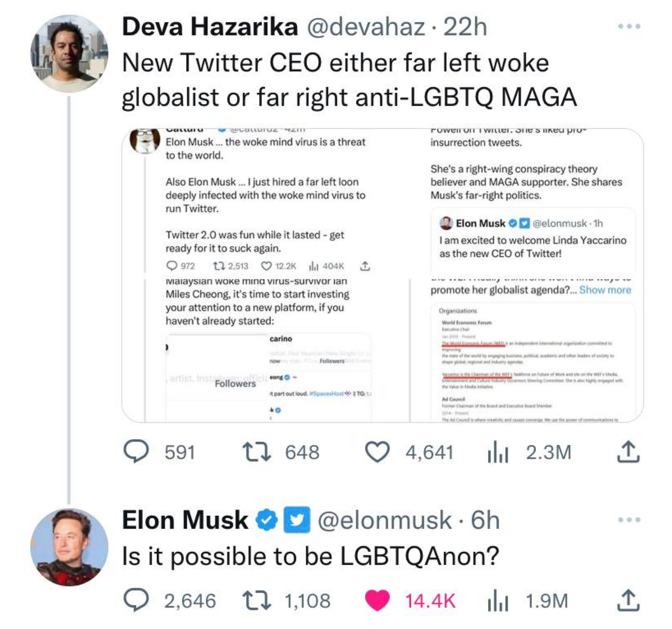This screenshot has width=672, height=629.
Task: Share Deva Hazarika's tweet
Action: point(628,452)
